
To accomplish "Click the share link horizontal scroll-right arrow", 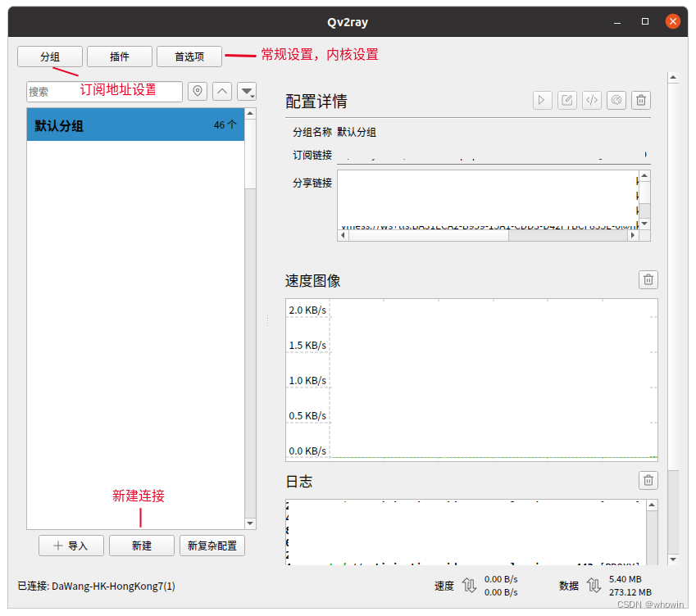I will (x=633, y=235).
